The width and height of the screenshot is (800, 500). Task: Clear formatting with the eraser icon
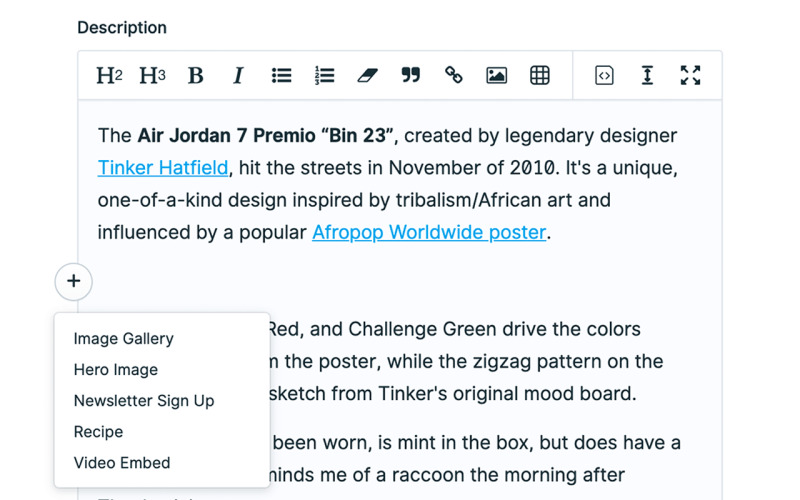click(367, 76)
